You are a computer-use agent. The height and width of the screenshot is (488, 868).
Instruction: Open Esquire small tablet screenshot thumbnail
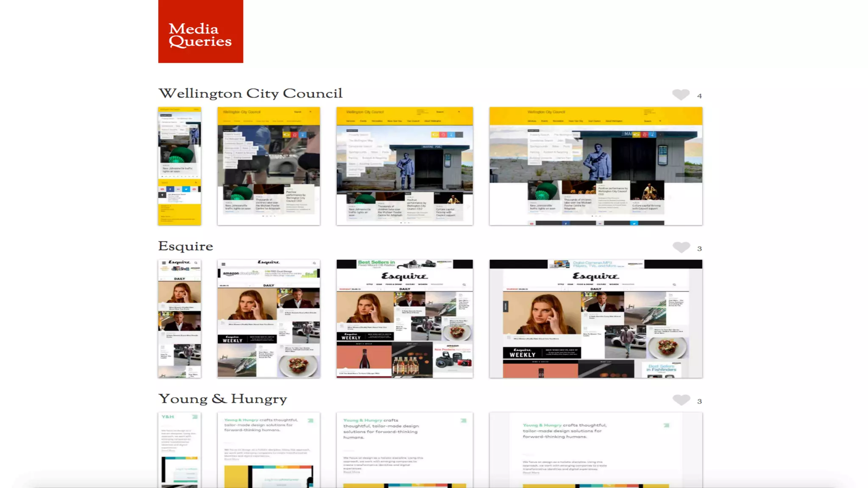click(x=269, y=319)
